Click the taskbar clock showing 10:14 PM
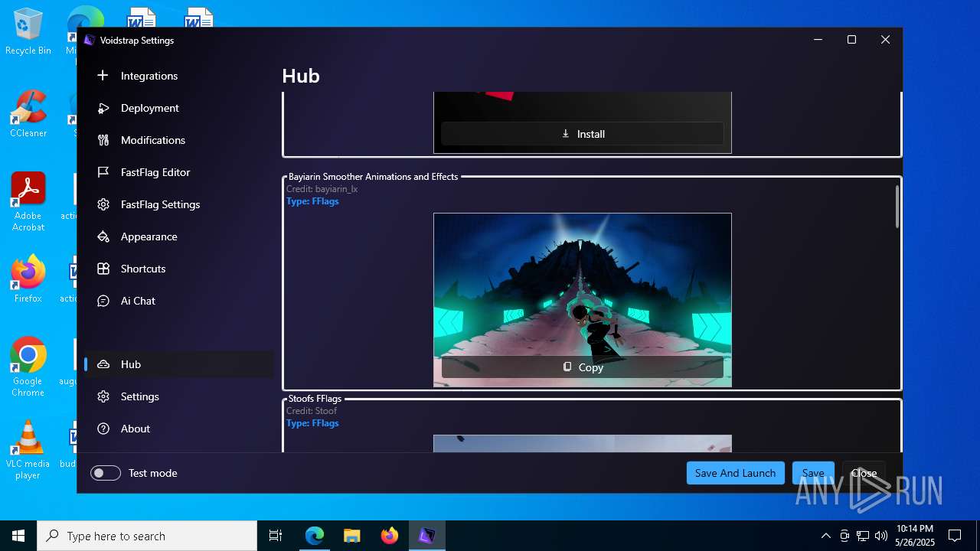 [915, 536]
